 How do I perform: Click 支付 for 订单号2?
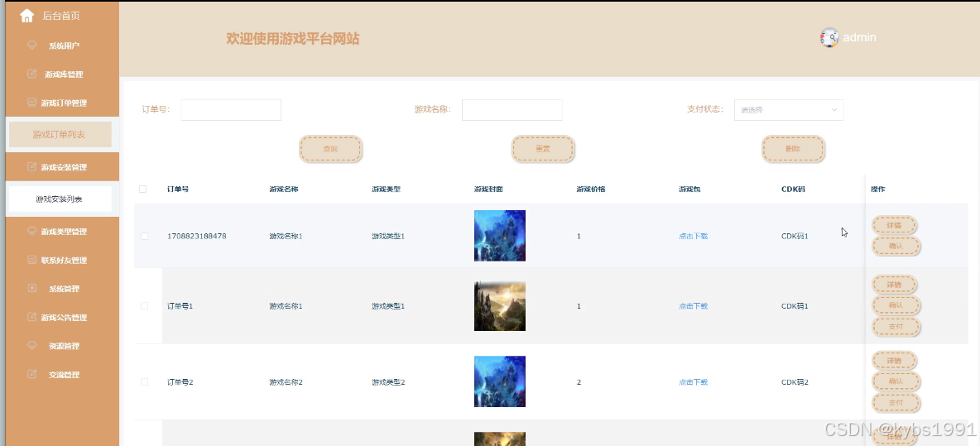coord(896,402)
